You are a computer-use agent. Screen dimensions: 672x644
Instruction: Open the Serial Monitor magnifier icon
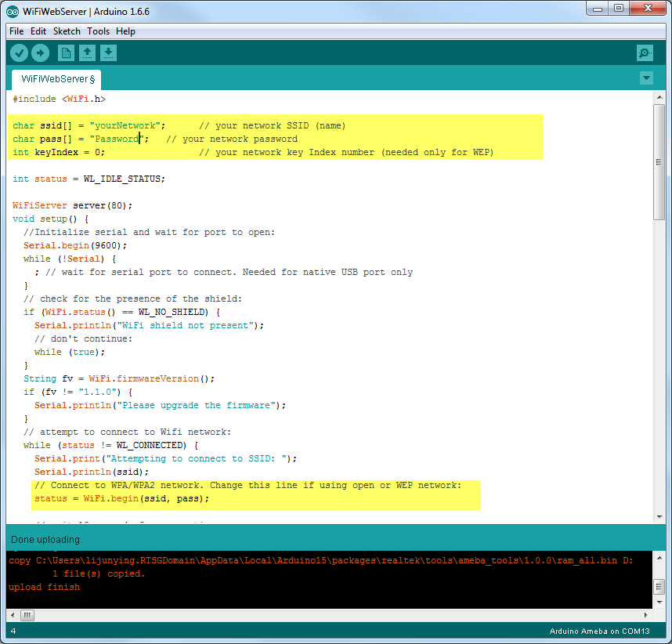[645, 53]
